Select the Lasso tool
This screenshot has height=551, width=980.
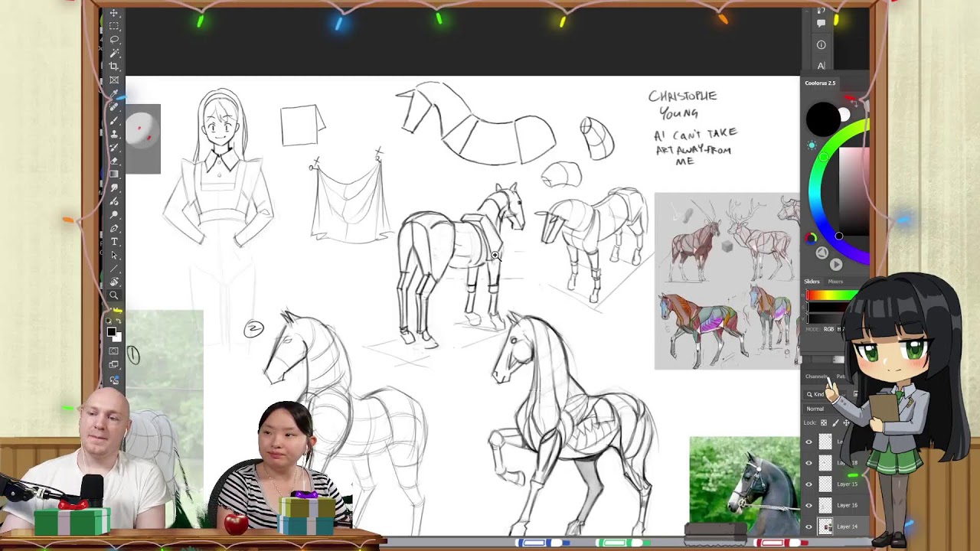[x=114, y=39]
